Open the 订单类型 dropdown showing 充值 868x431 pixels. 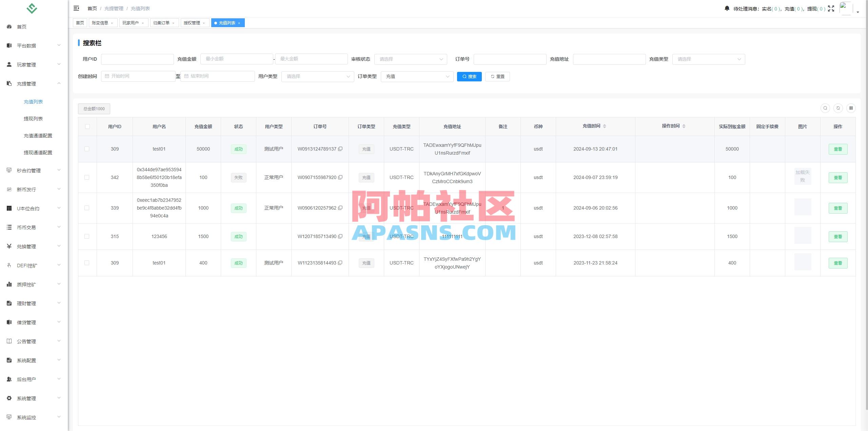(x=417, y=76)
